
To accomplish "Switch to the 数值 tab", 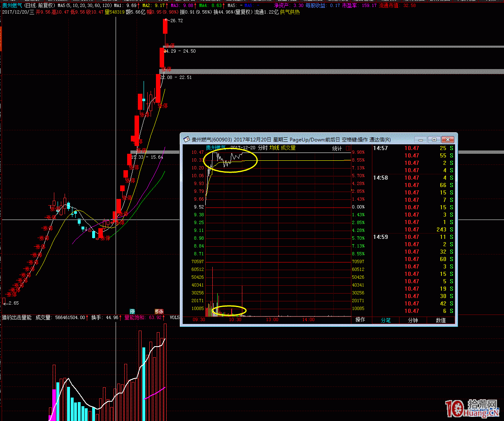I will click(441, 320).
